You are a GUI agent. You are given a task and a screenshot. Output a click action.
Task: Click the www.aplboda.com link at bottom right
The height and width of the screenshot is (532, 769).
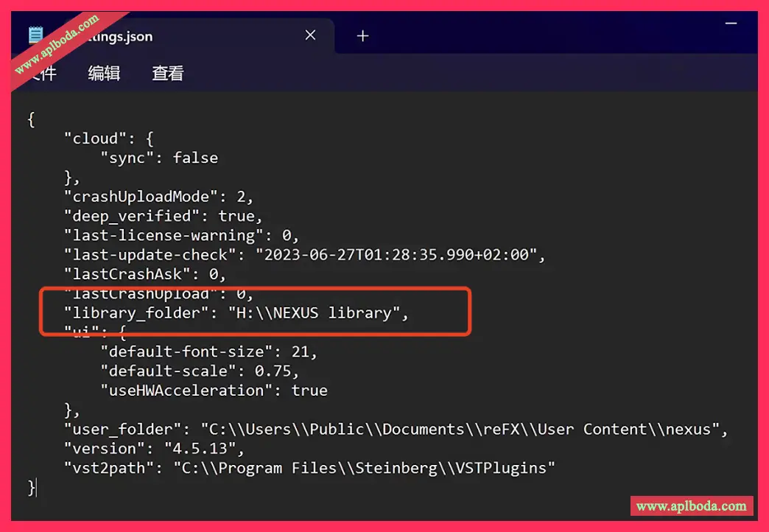691,505
